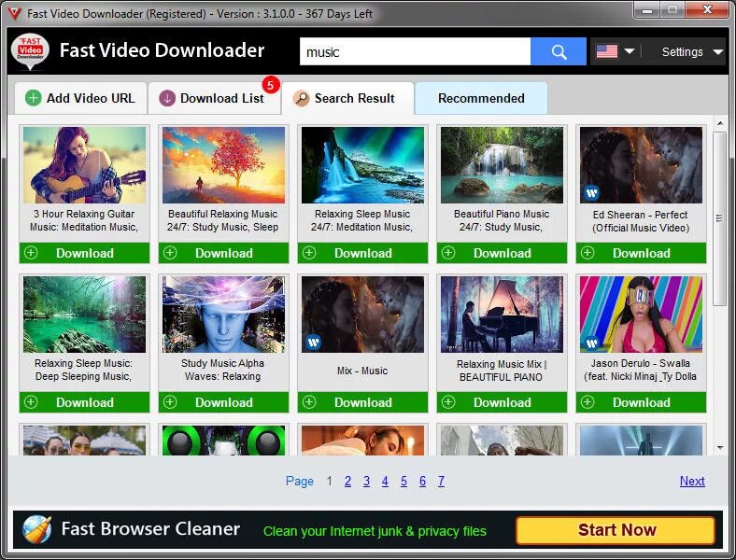Image resolution: width=736 pixels, height=560 pixels.
Task: Go to results page 6
Action: point(422,481)
